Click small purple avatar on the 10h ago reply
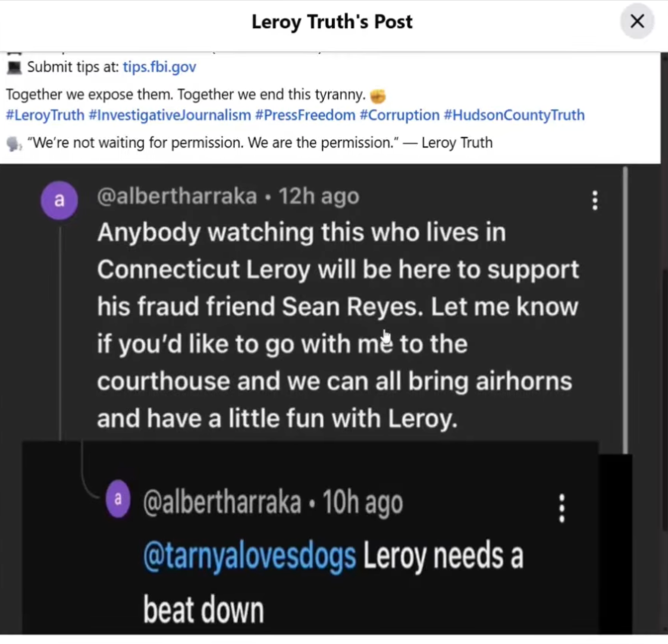Screen dimensions: 668x644 point(118,501)
